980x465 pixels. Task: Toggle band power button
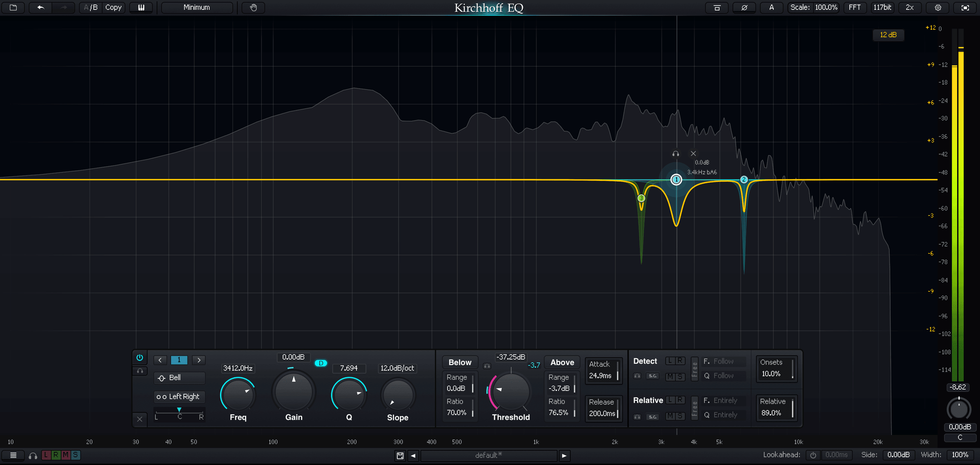(x=140, y=358)
